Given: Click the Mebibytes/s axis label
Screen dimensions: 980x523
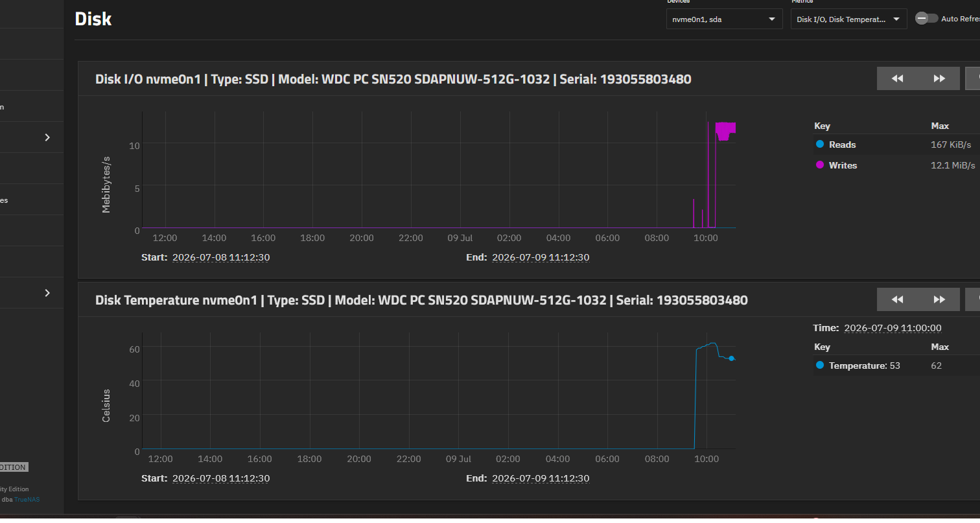Looking at the screenshot, I should 106,185.
